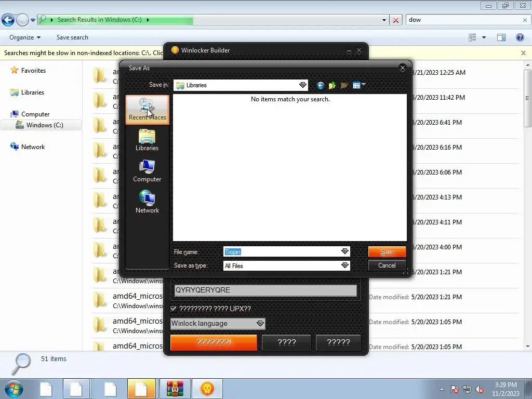Screen dimensions: 532x399
Task: Go back to last folder visited in Save As
Action: pyautogui.click(x=320, y=86)
